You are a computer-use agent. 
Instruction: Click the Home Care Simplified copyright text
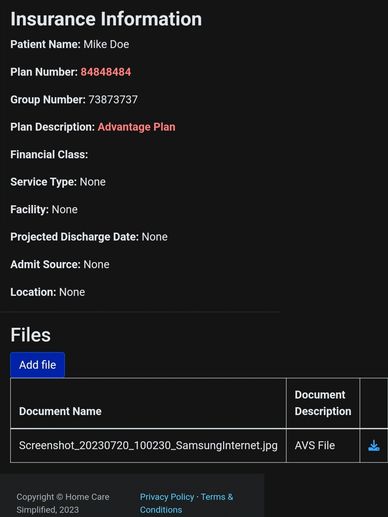coord(63,503)
